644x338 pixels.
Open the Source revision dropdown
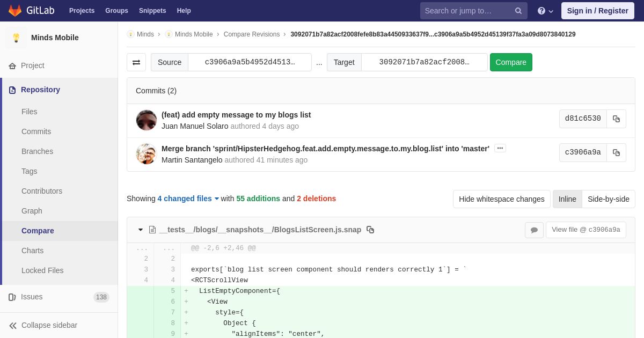coord(250,62)
